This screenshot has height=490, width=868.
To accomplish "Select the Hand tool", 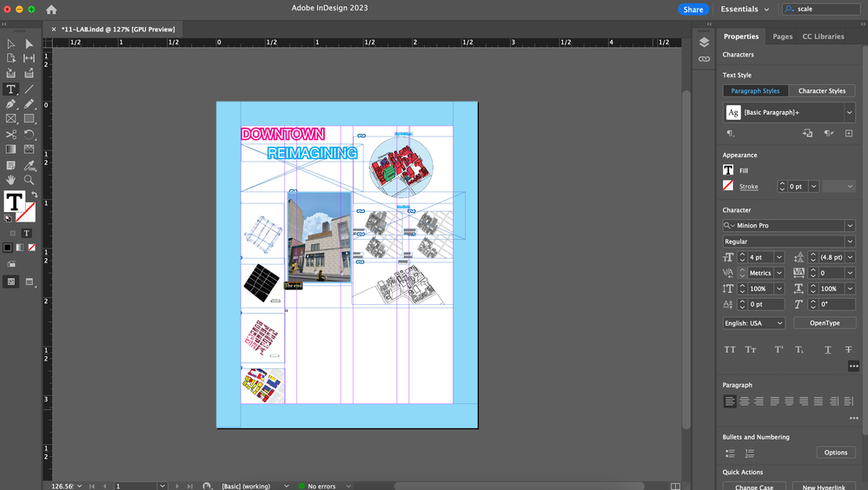I will 10,180.
